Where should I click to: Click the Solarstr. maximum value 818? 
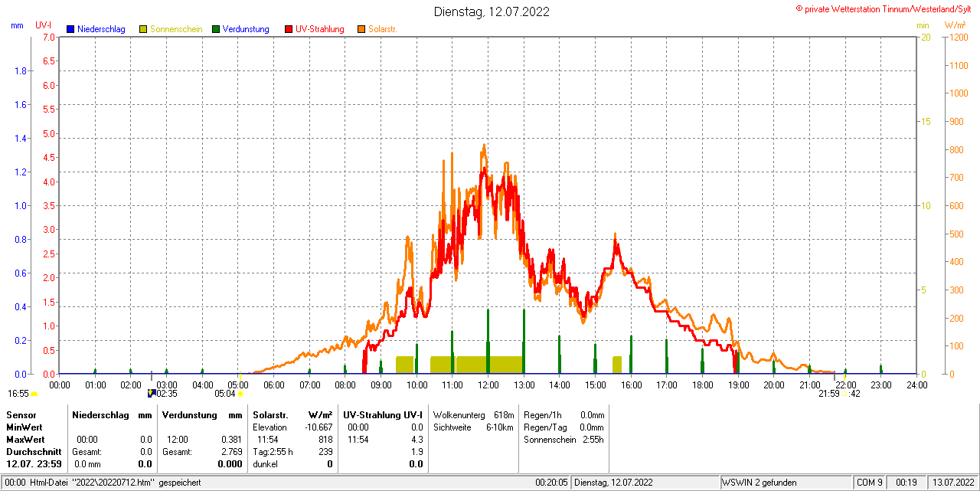(x=325, y=440)
